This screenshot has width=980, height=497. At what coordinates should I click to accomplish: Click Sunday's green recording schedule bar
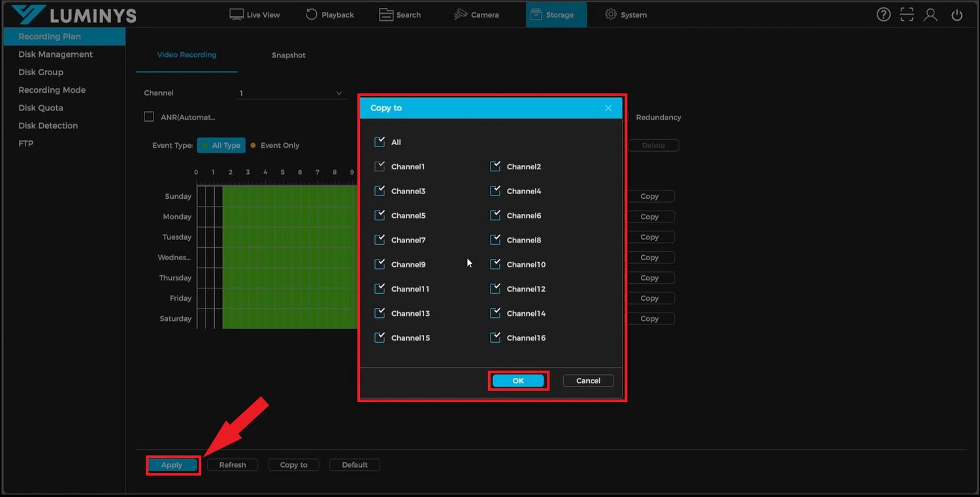tap(289, 196)
